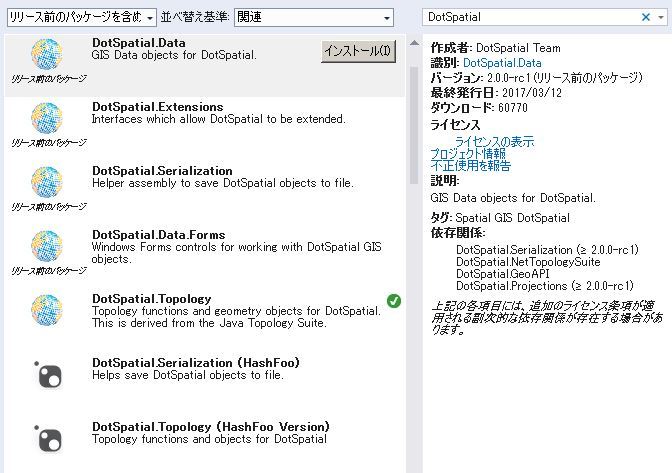
Task: Click the download count 60770
Action: (513, 108)
